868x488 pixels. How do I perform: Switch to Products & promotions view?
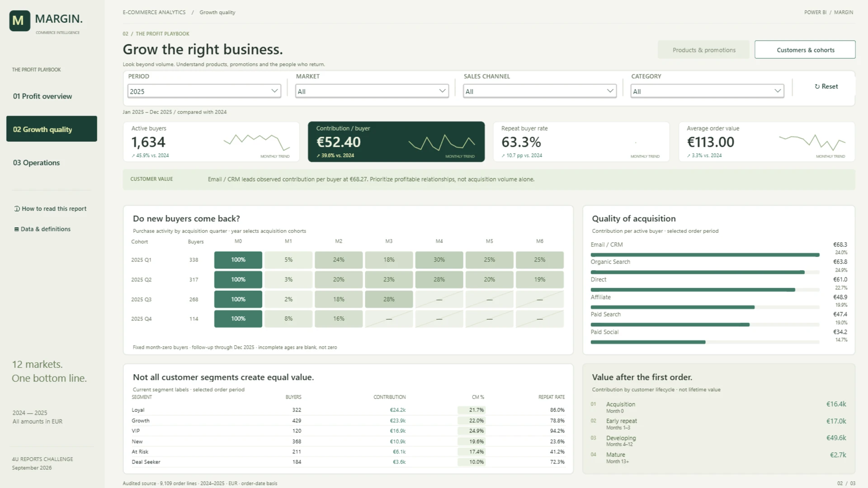[703, 50]
